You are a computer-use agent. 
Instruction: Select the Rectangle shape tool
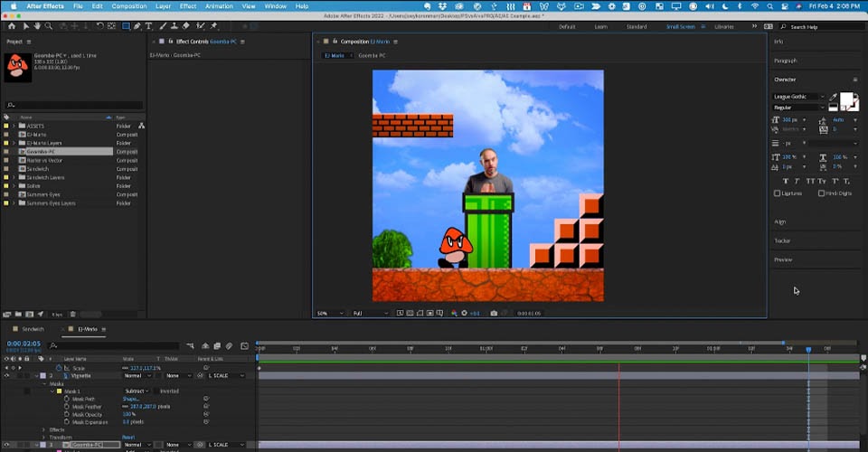point(126,26)
